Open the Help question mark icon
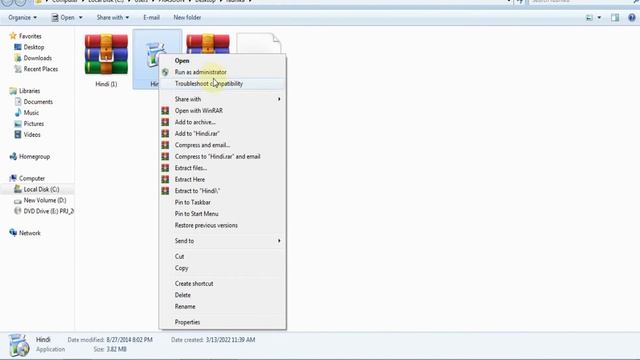640x360 pixels. click(x=632, y=18)
